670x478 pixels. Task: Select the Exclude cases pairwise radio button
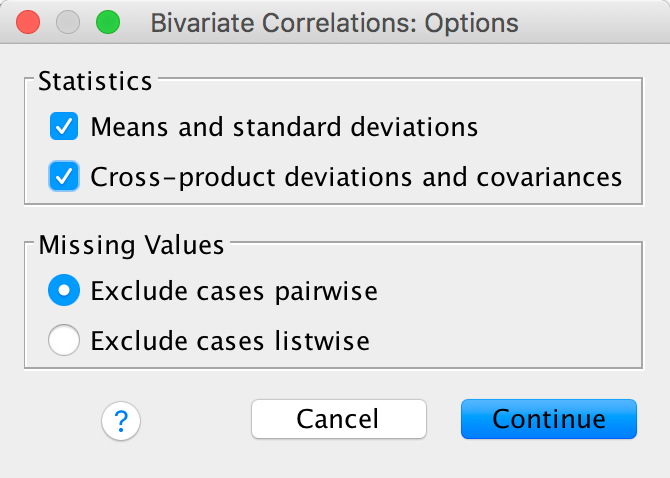65,291
